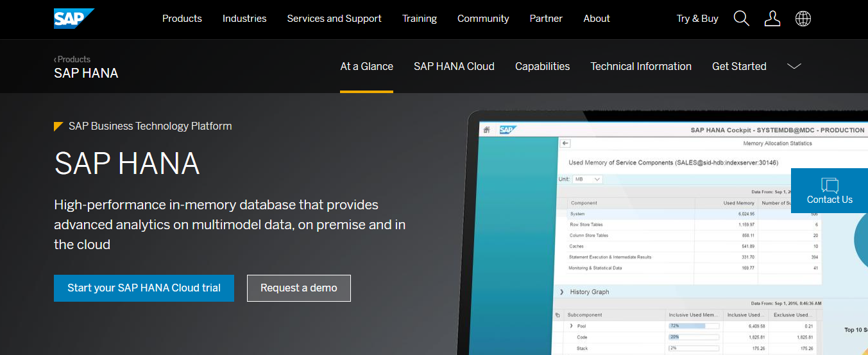Screen dimensions: 868x355
Task: Expand the Pool subcomponent row
Action: [571, 326]
